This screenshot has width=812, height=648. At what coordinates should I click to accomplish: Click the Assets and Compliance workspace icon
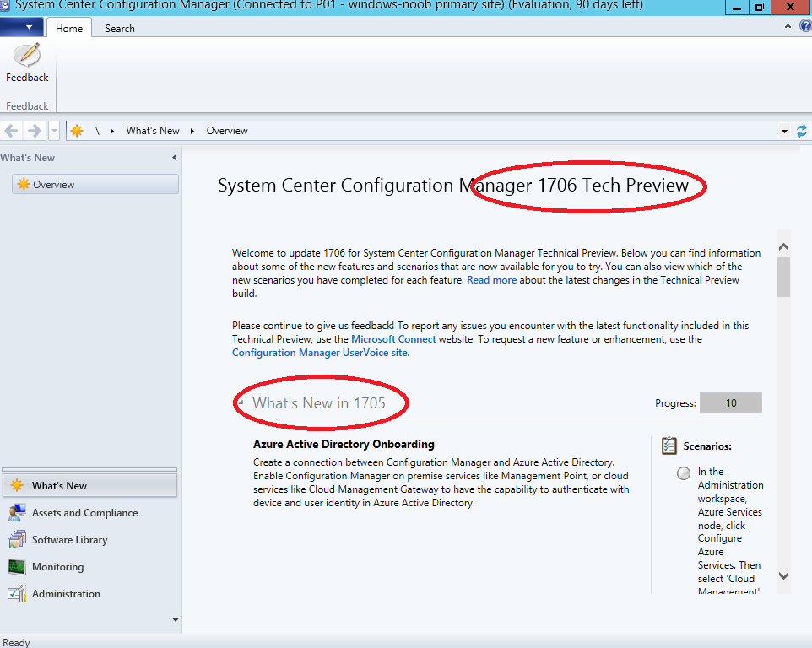(x=17, y=513)
